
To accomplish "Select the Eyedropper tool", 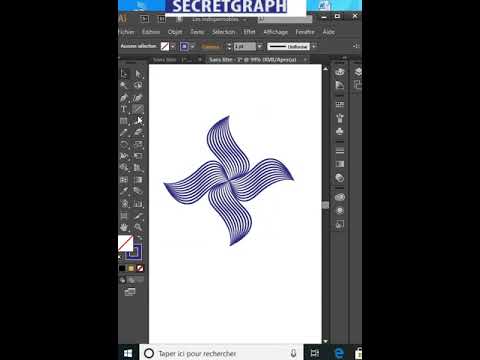I will pos(124,191).
